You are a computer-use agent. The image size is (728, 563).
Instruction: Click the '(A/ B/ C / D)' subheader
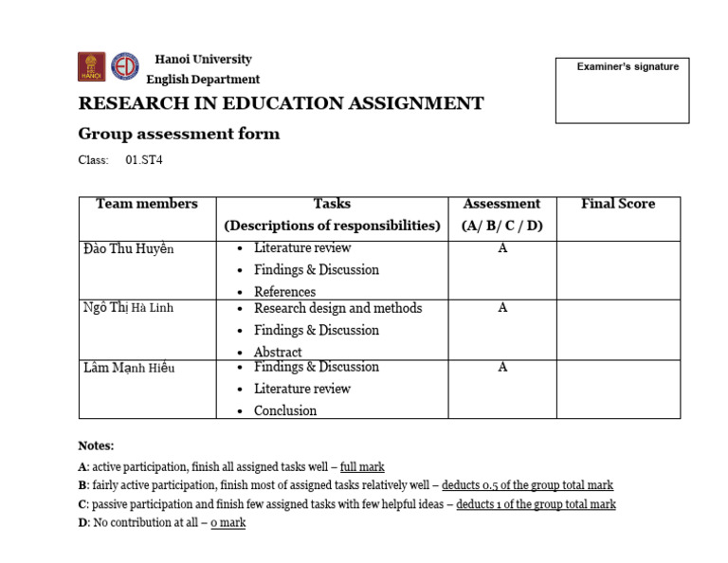501,226
